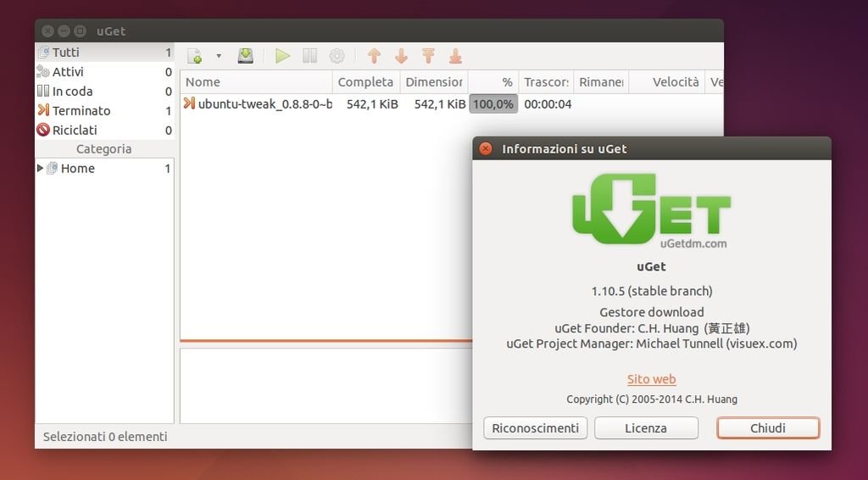Screen dimensions: 868x480
Task: Click the green start download icon
Action: coord(283,56)
